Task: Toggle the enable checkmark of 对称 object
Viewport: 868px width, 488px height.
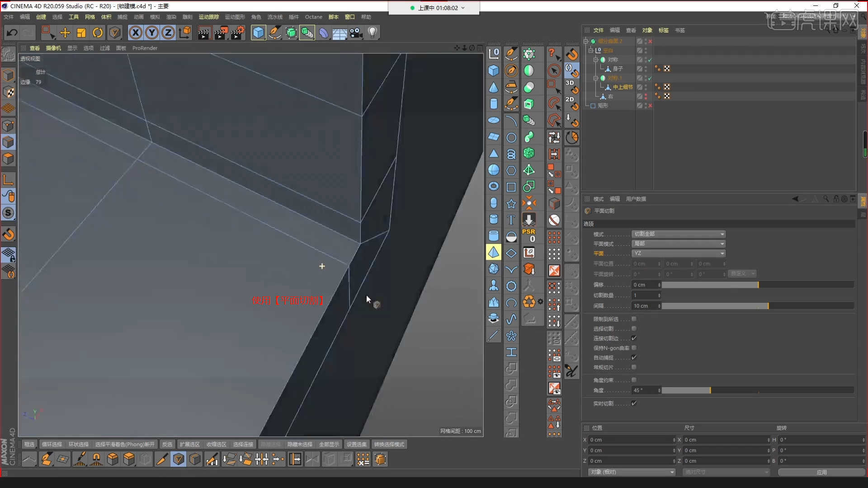Action: coord(650,60)
